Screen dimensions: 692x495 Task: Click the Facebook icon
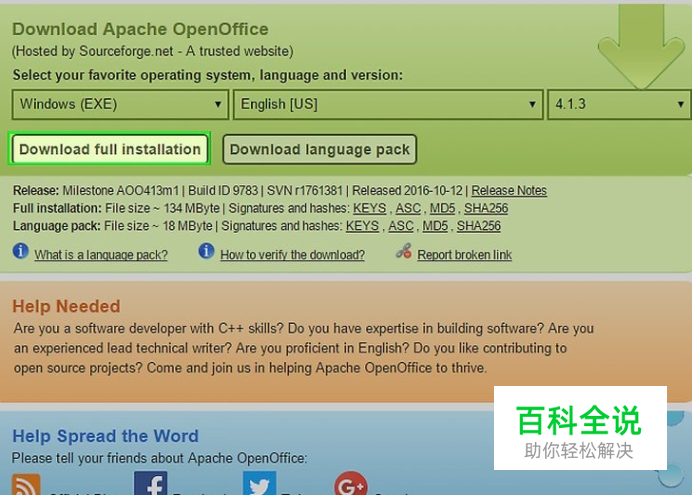(x=150, y=483)
